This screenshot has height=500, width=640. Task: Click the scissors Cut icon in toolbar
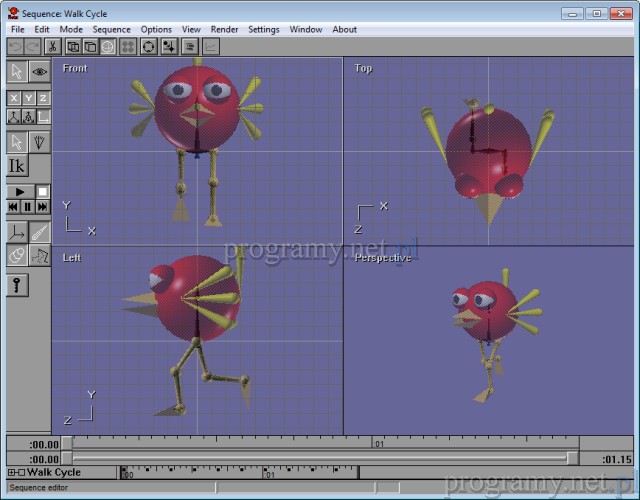(x=53, y=46)
